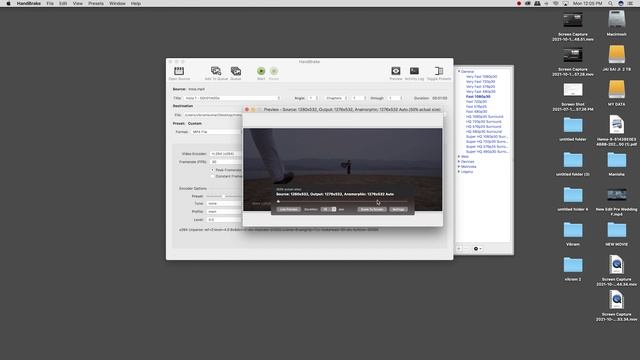Viewport: 640px width, 360px height.
Task: Open the HandBrake application menu
Action: tap(29, 3)
